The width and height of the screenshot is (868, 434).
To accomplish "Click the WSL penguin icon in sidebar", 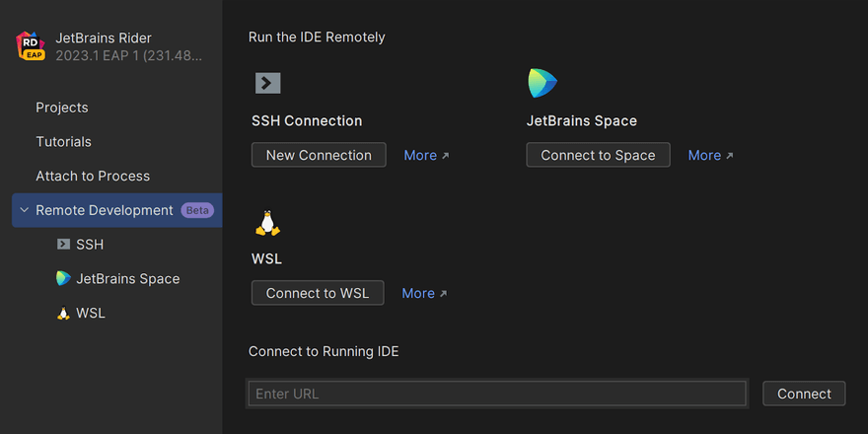I will [63, 314].
